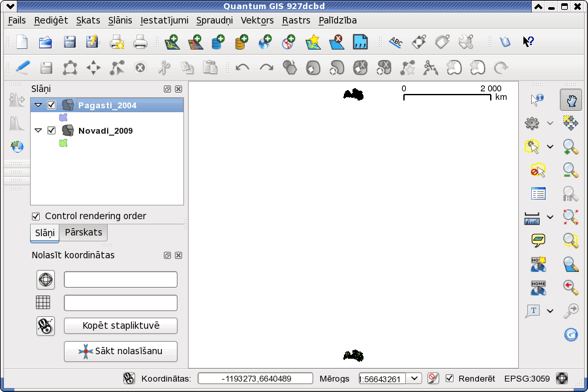
Task: Zoom to full extent
Action: click(570, 217)
